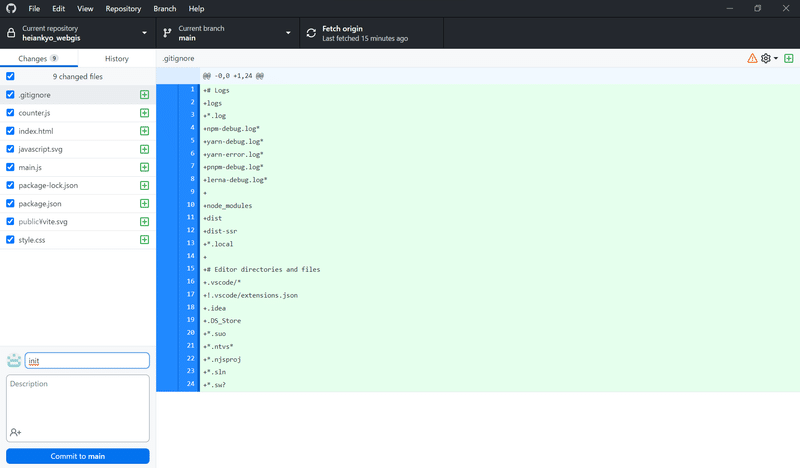Expand the Current repository dropdown

[78, 33]
